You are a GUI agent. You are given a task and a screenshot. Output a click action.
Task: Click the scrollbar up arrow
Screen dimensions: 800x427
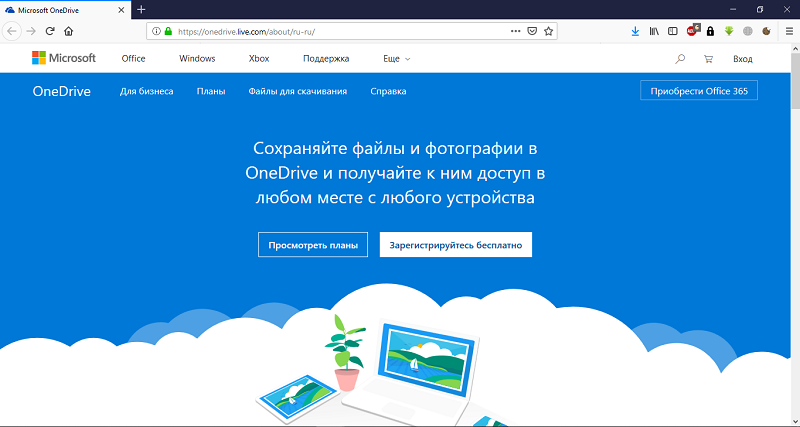coord(795,48)
